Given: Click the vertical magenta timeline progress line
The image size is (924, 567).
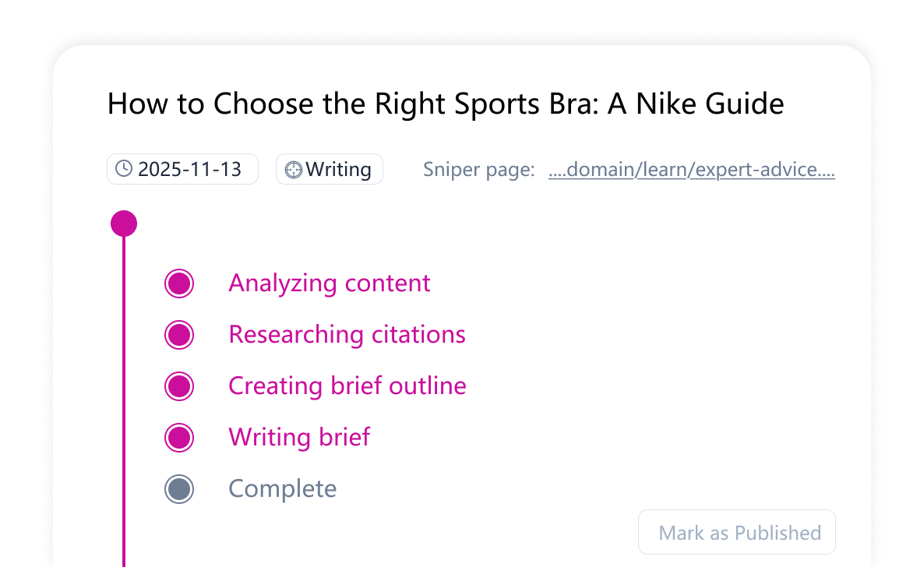Looking at the screenshot, I should (x=124, y=389).
